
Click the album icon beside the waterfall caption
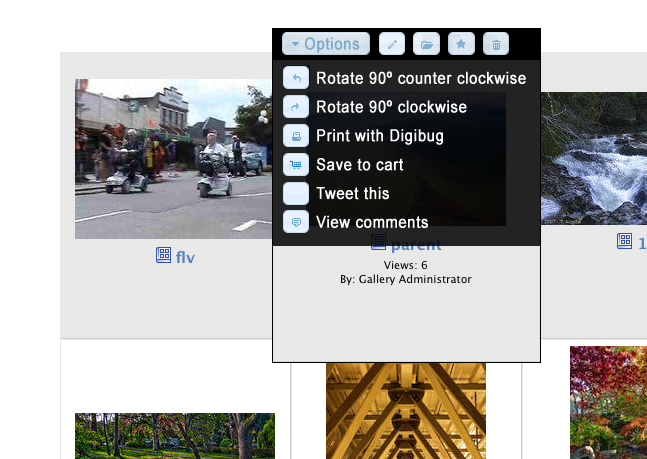(x=624, y=241)
